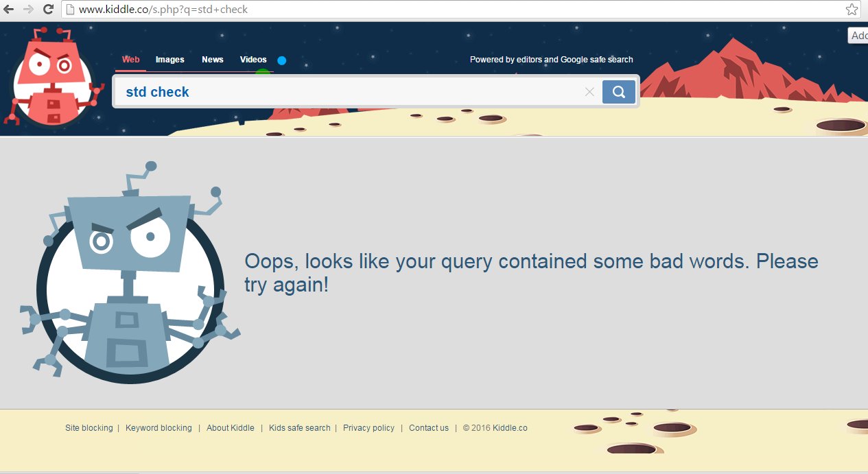Open the Site blocking link
Image resolution: width=868 pixels, height=474 pixels.
tap(89, 428)
